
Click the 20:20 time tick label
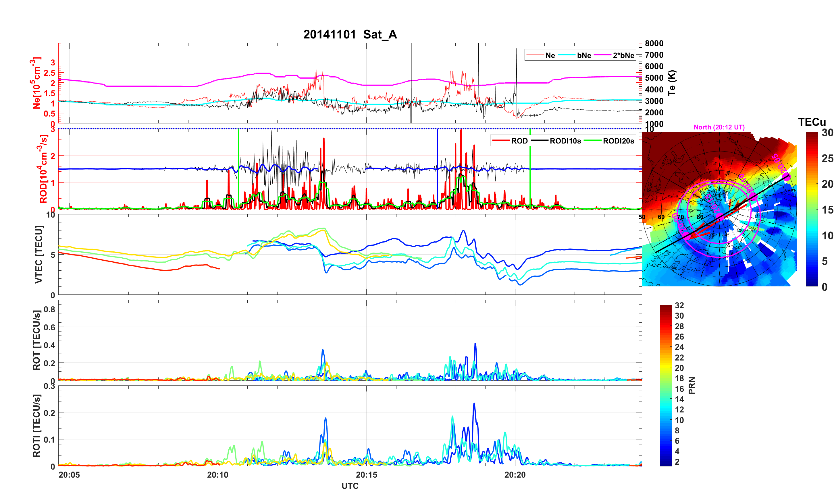click(x=515, y=475)
